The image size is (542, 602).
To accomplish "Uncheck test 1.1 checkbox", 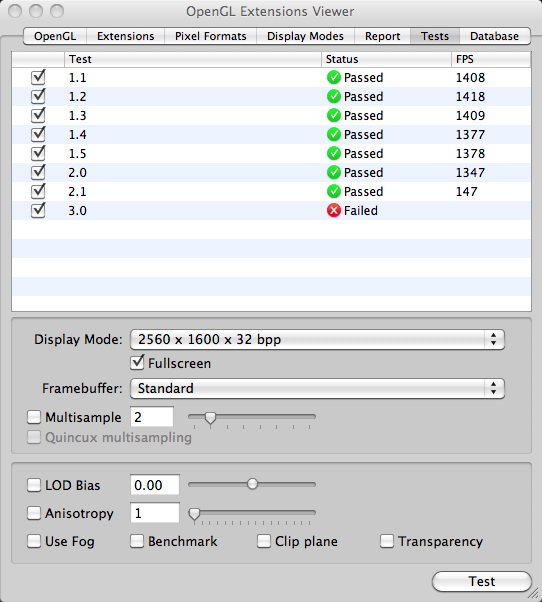I will (x=38, y=78).
